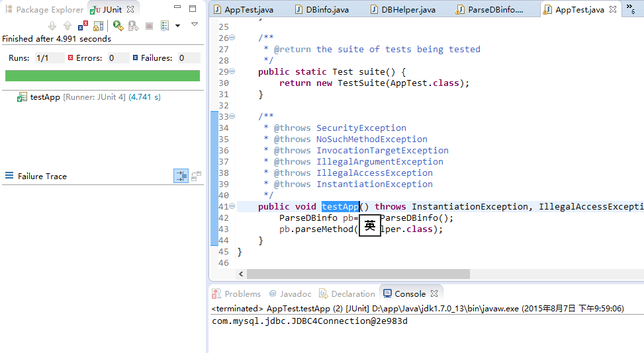
Task: Click the green JUnit progress bar
Action: (103, 75)
